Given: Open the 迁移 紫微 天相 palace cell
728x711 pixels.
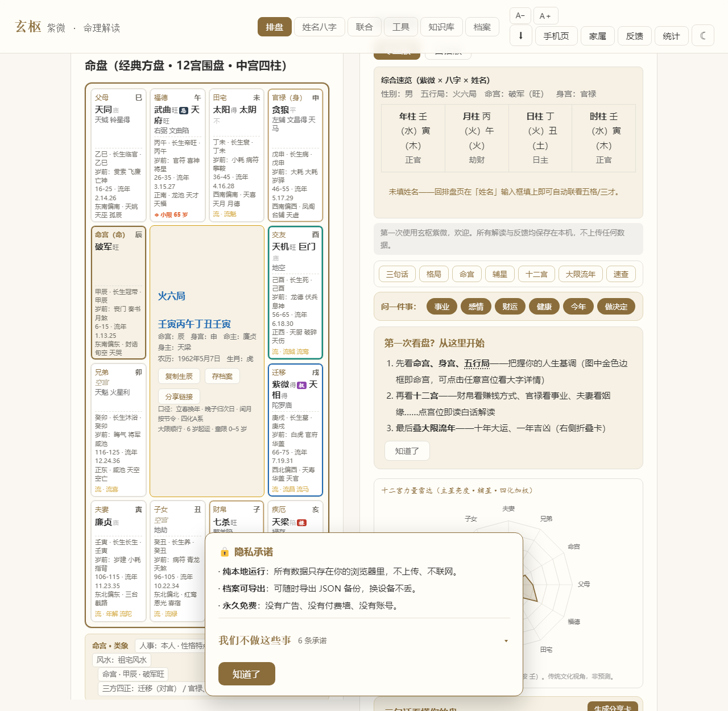Looking at the screenshot, I should (x=295, y=430).
